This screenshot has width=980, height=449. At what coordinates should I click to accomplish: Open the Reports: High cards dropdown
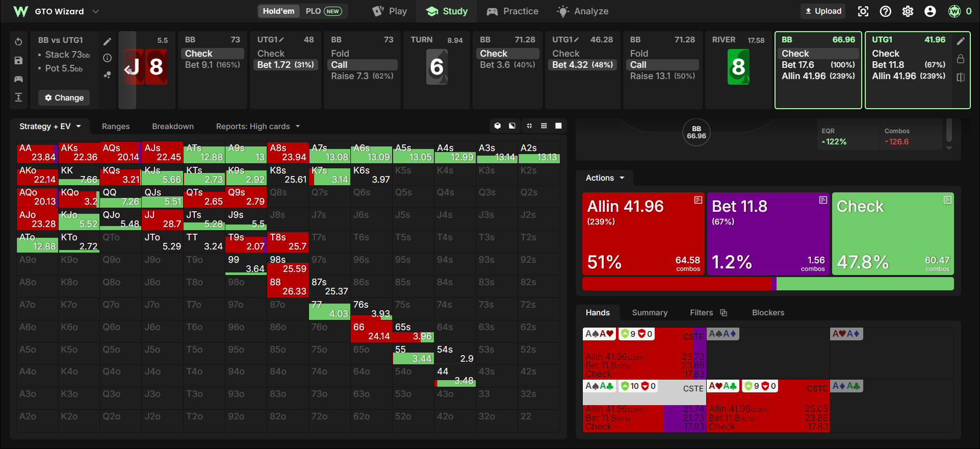[258, 126]
